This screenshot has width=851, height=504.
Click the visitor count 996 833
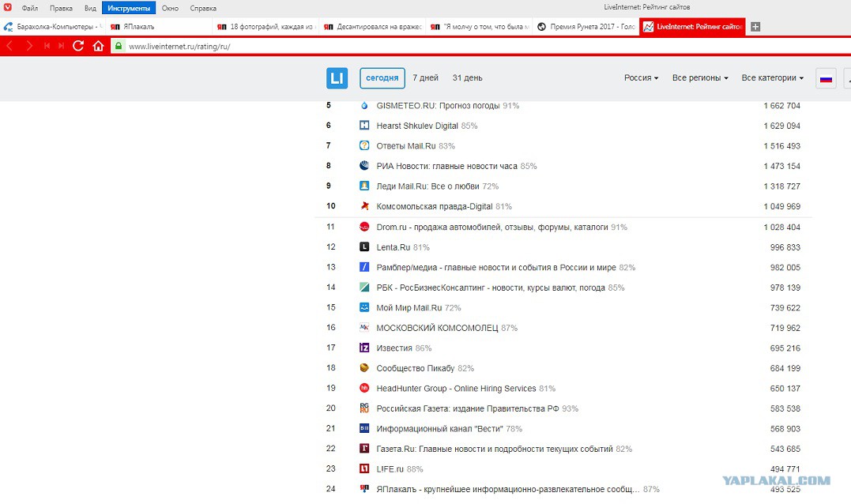pyautogui.click(x=785, y=247)
